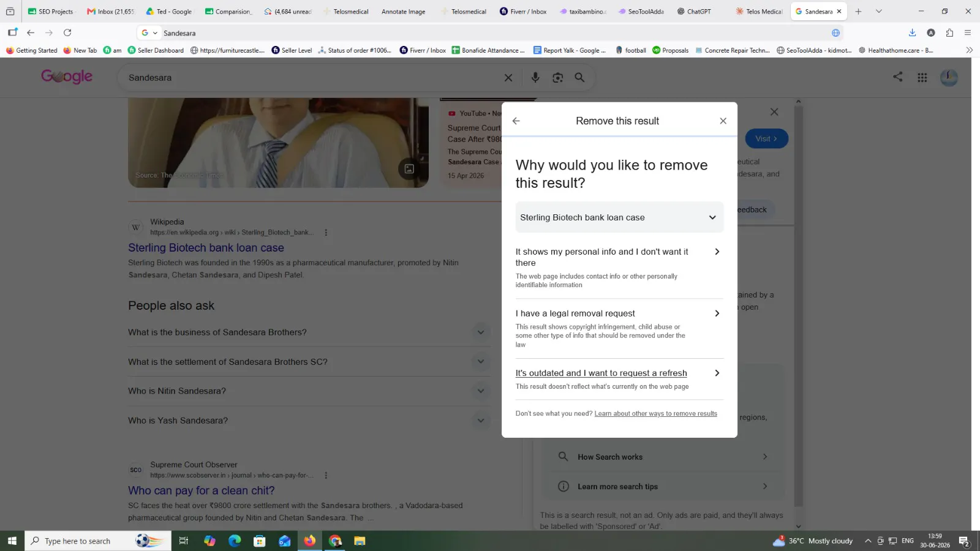This screenshot has width=980, height=551.
Task: Show more bookmarks chevron
Action: pyautogui.click(x=969, y=51)
